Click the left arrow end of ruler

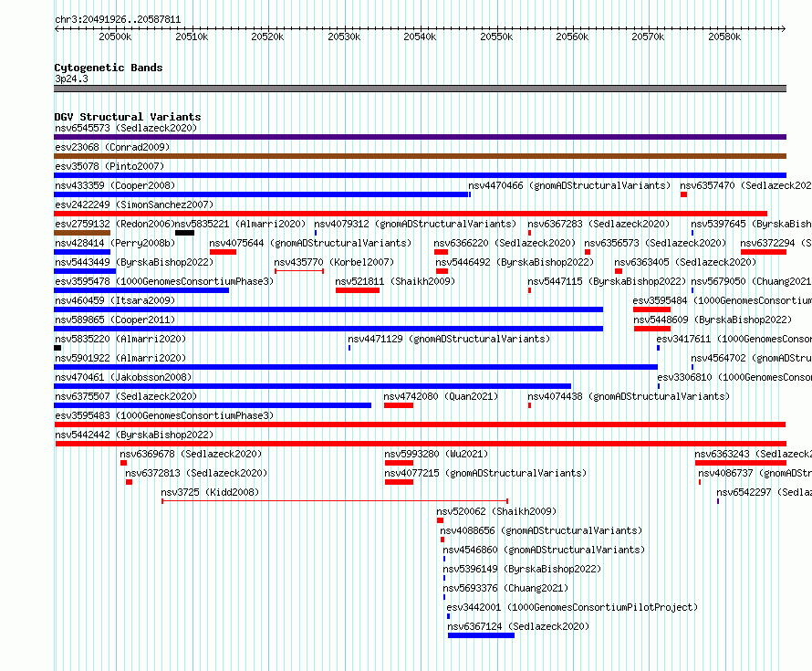[57, 28]
